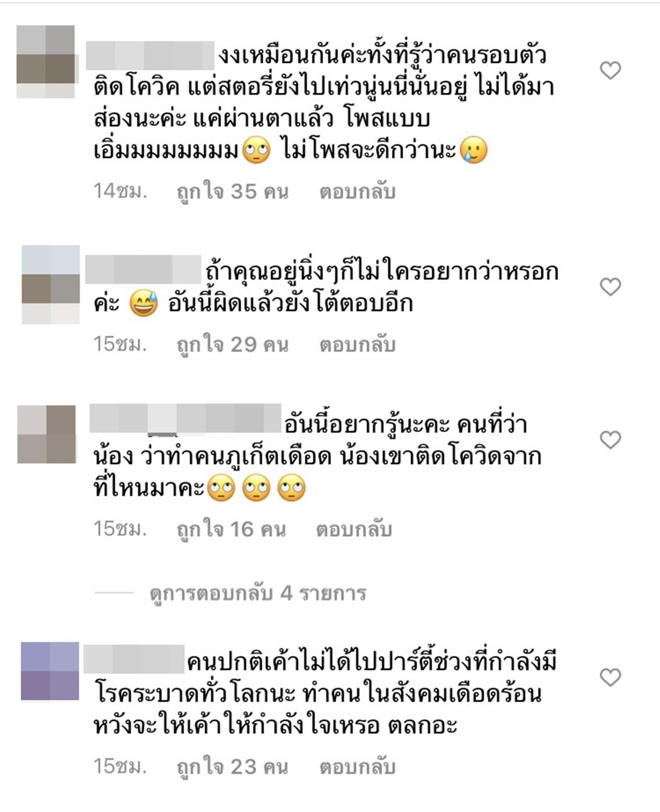660x812 pixels.
Task: Open blurred username of first commenter
Action: coord(150,55)
